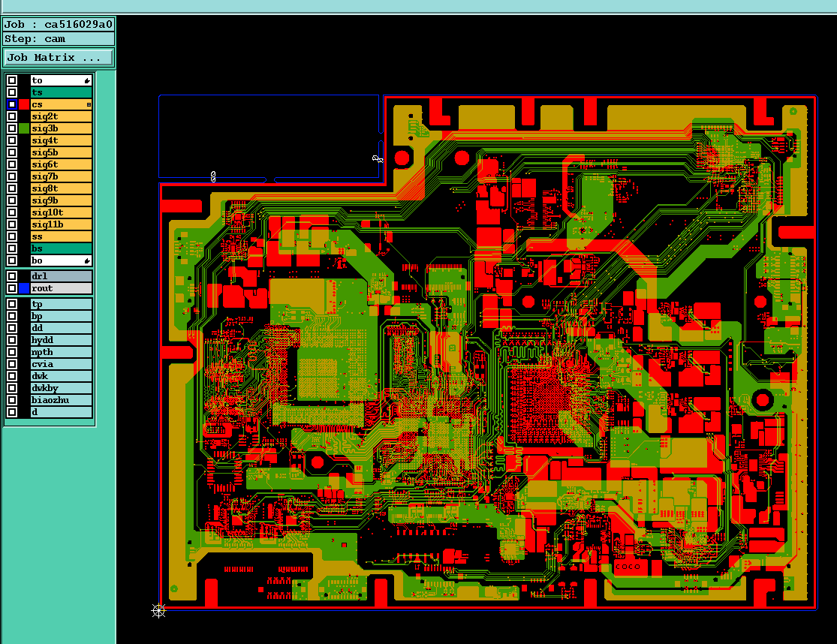Click the blue color swatch beside rout

point(24,289)
